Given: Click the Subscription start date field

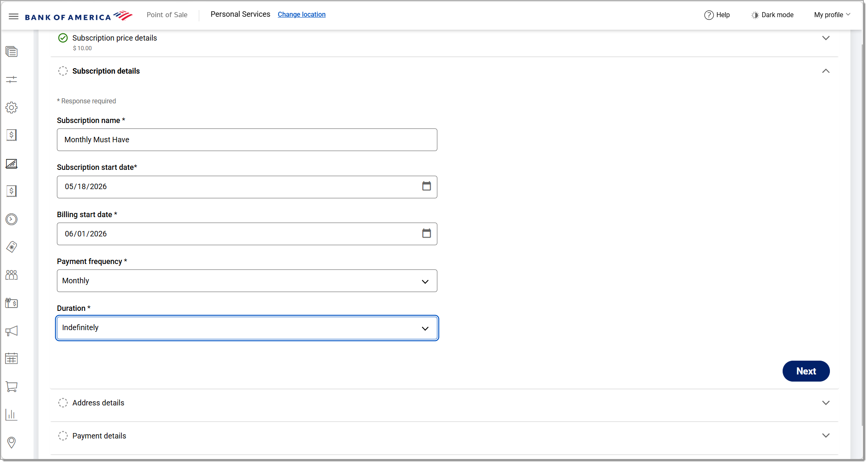Looking at the screenshot, I should (247, 187).
